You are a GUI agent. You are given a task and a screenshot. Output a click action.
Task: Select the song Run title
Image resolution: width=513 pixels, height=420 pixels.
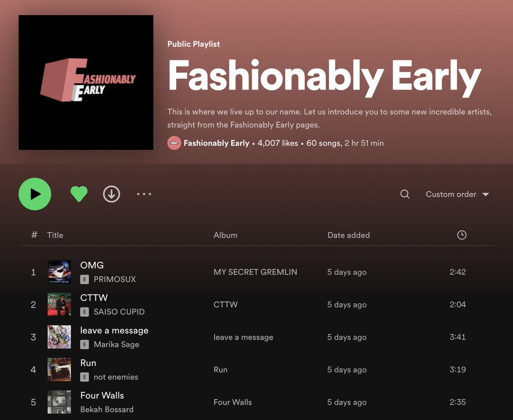88,363
